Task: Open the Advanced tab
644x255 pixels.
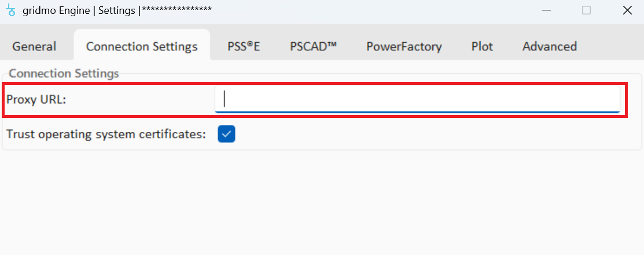Action: pos(549,47)
